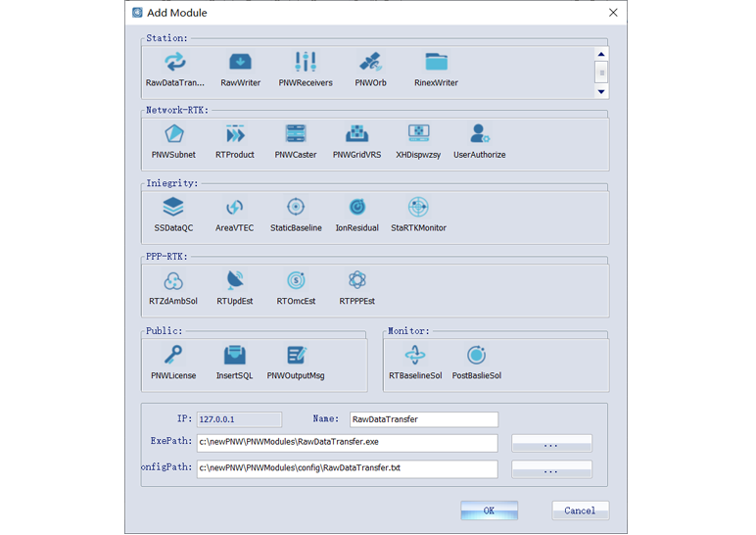Browse for ExePath with ellipsis button
Image resolution: width=756 pixels, height=535 pixels.
551,444
